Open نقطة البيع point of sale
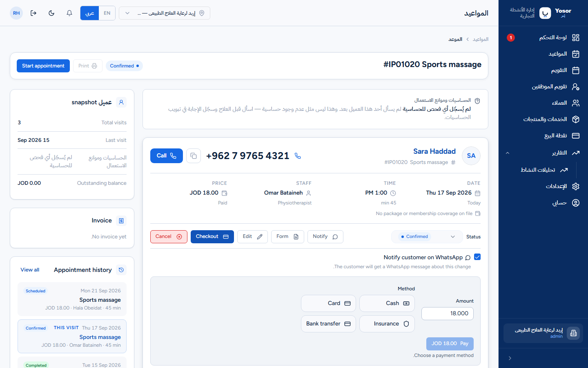The width and height of the screenshot is (588, 368). 543,136
